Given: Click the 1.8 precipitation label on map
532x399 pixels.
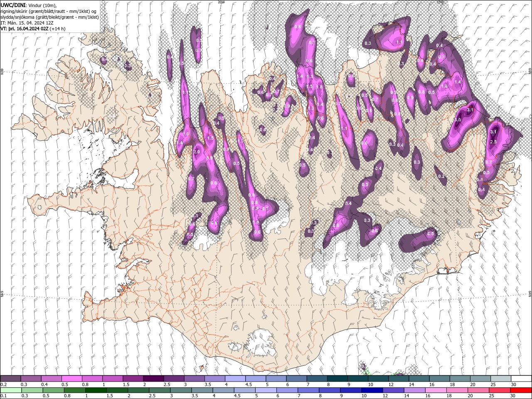Looking at the screenshot, I should coord(319,87).
